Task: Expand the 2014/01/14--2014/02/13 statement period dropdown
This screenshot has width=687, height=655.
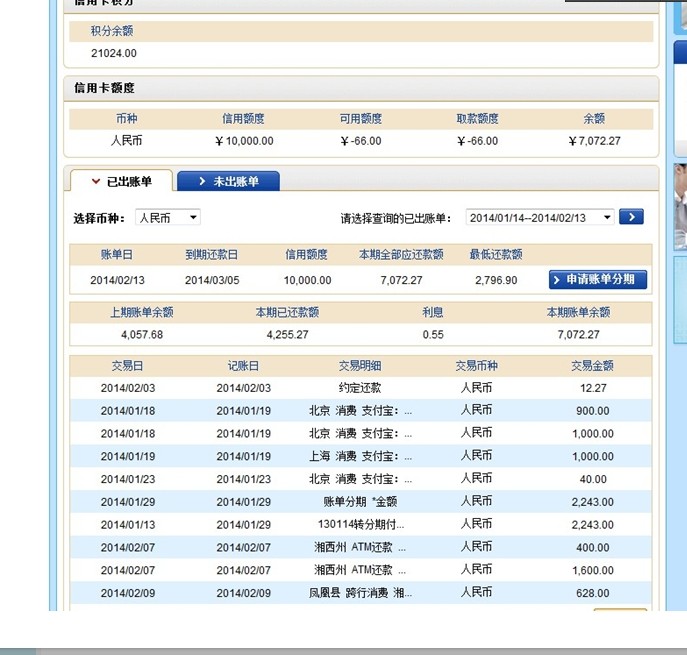Action: 540,217
